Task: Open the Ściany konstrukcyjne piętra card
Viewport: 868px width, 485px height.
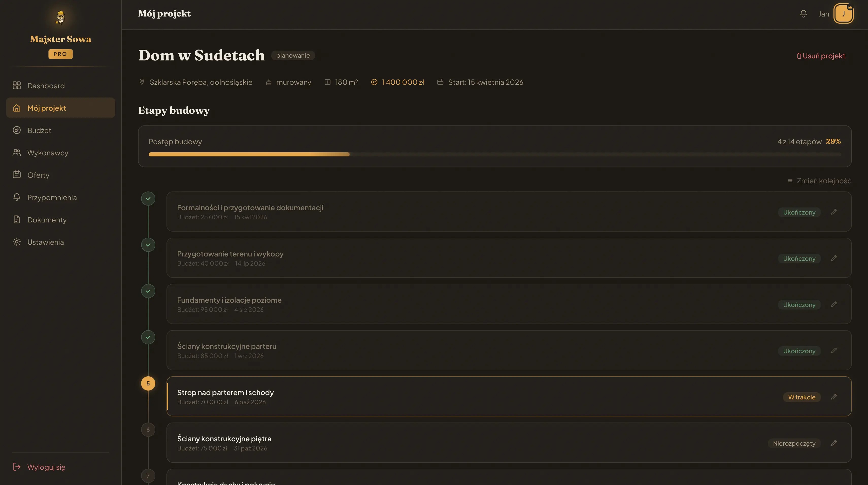Action: (x=509, y=442)
